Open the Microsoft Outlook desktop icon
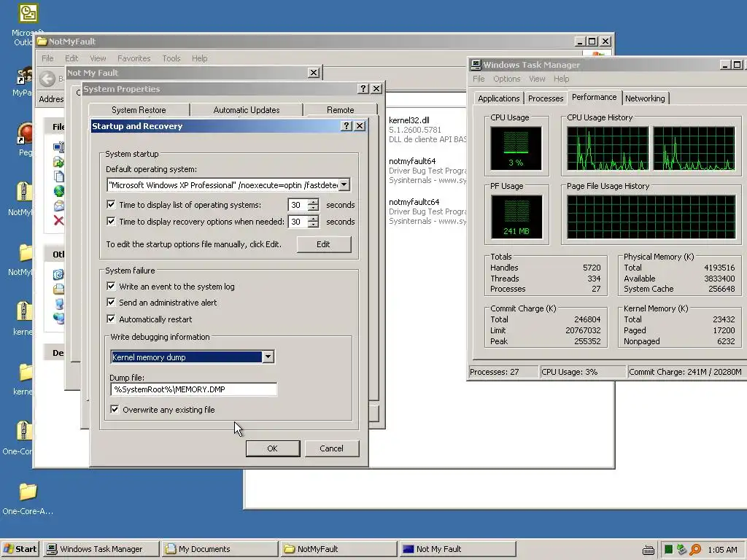Image resolution: width=747 pixels, height=560 pixels. click(x=28, y=25)
